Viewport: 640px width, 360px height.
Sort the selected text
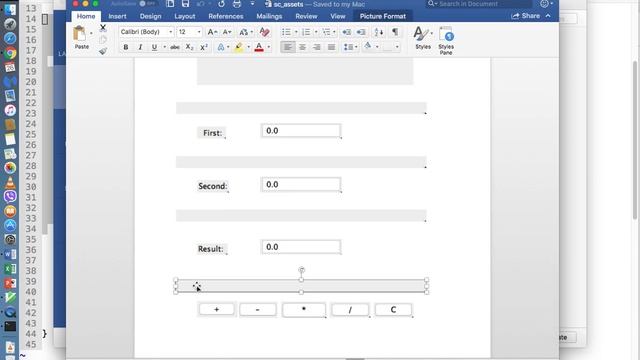(379, 32)
